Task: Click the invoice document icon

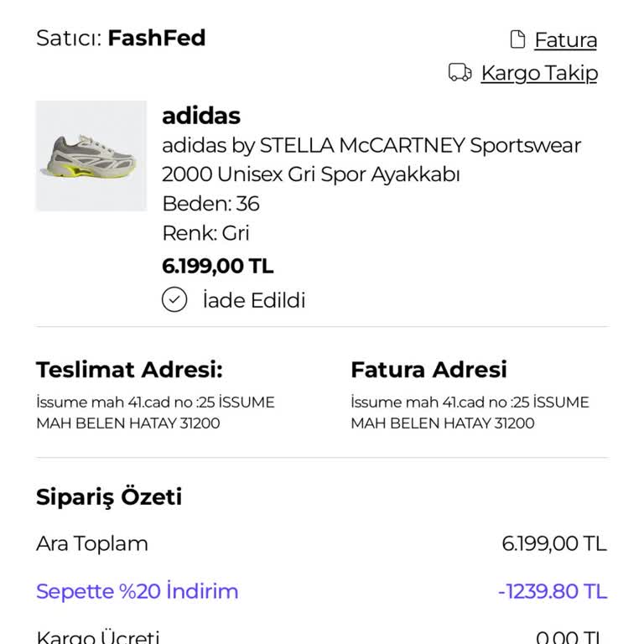Action: (517, 39)
